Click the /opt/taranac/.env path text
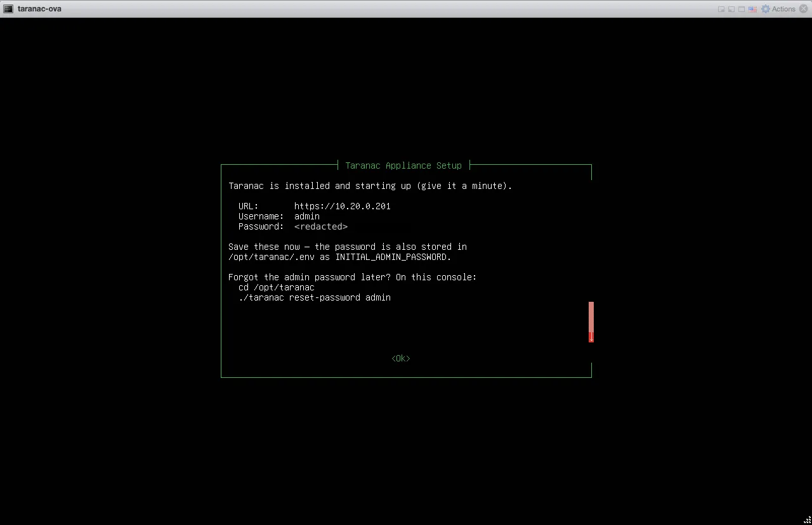The height and width of the screenshot is (525, 812). click(x=272, y=257)
